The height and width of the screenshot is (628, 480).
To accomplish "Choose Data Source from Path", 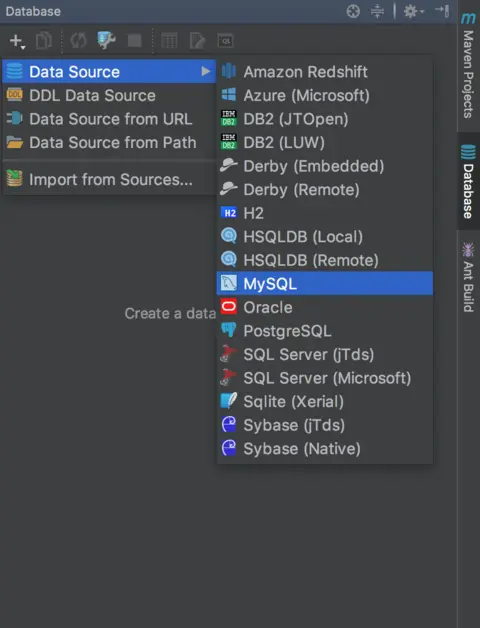I will point(109,143).
